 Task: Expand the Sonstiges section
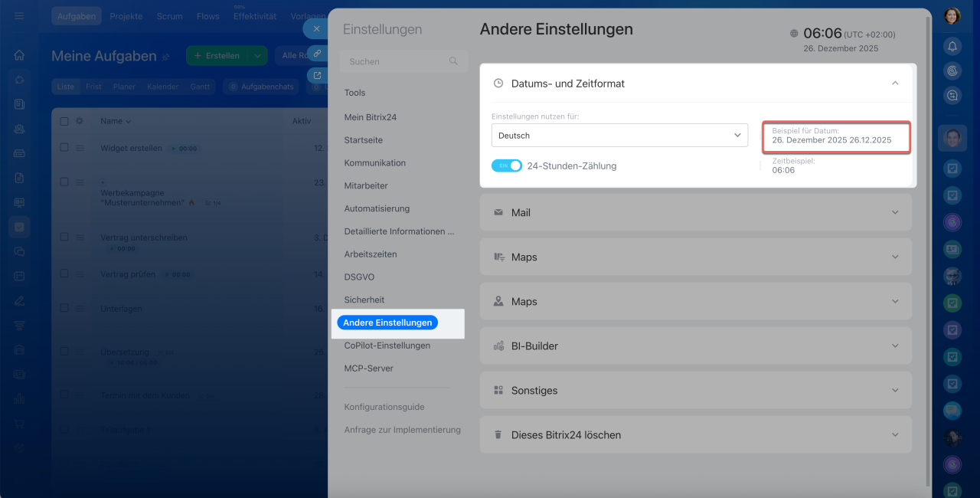pos(696,390)
